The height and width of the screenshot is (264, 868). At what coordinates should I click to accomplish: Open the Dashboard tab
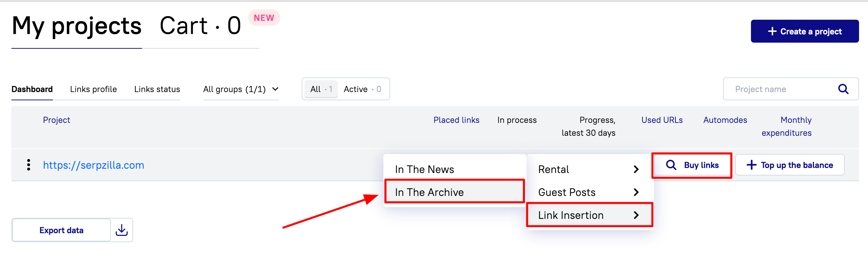point(32,89)
